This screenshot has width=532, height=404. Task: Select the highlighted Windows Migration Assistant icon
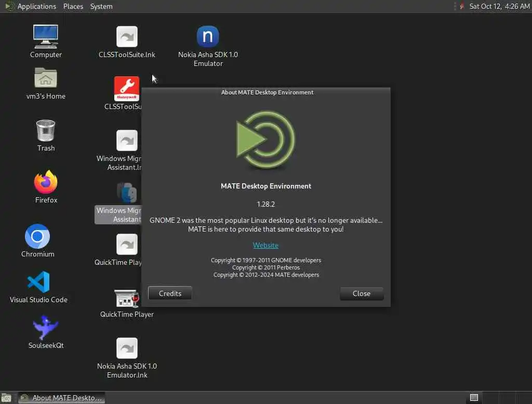(127, 192)
